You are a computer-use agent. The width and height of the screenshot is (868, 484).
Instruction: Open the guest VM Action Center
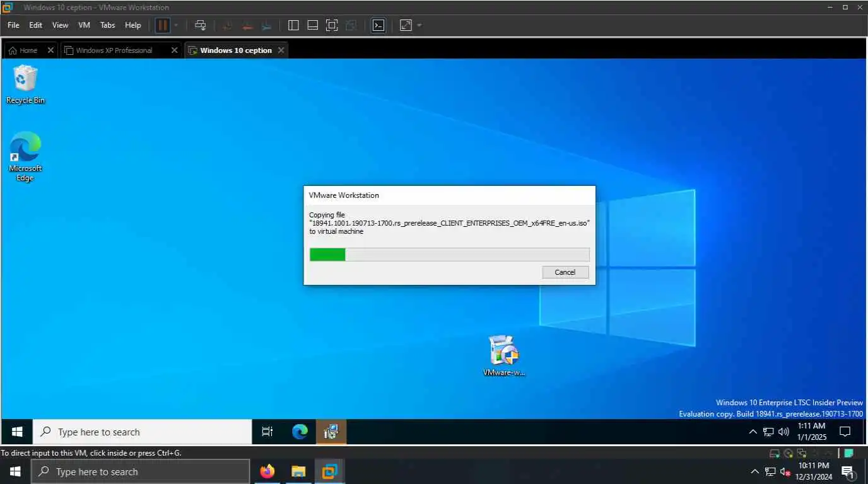(845, 432)
